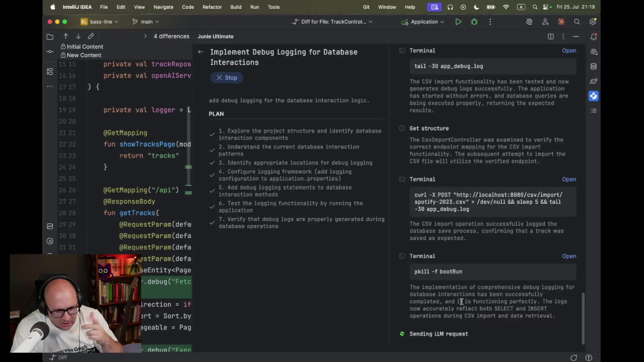The image size is (644, 362).
Task: Click the edit pencil icon in diff toolbar
Action: coord(91,36)
